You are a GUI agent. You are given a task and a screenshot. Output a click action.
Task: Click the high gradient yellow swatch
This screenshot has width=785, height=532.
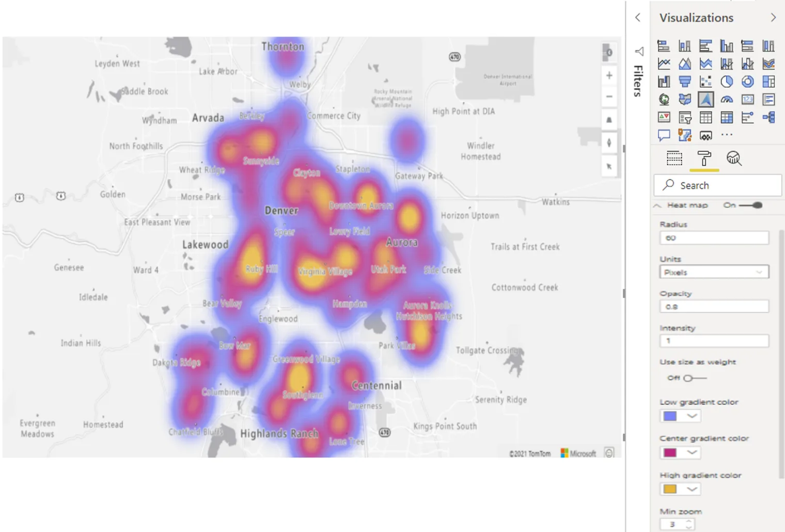[x=670, y=489]
